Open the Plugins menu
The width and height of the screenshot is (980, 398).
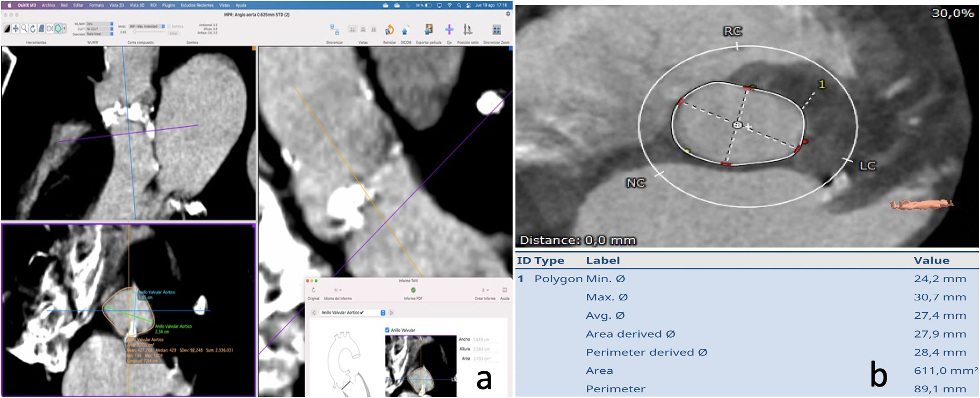169,5
